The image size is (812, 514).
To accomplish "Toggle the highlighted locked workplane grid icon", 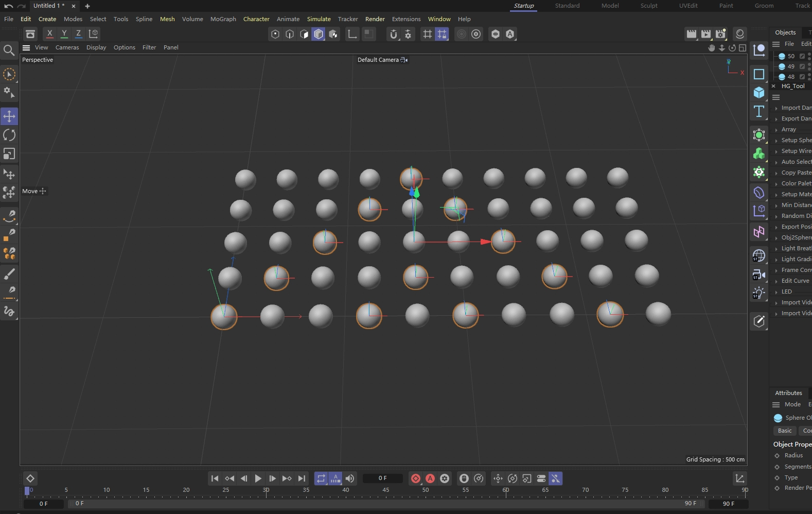I will click(442, 34).
